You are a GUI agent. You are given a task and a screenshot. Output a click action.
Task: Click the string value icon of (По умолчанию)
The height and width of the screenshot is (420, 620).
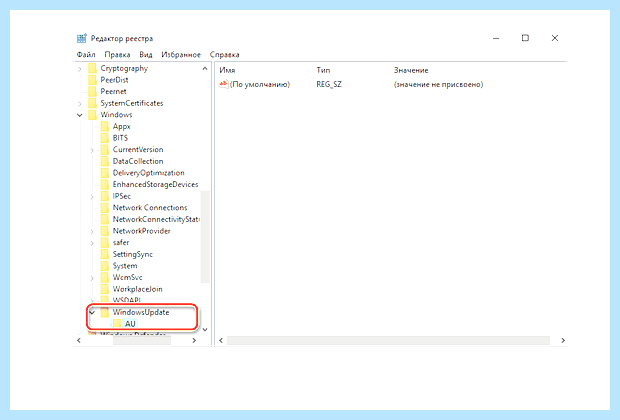[223, 84]
